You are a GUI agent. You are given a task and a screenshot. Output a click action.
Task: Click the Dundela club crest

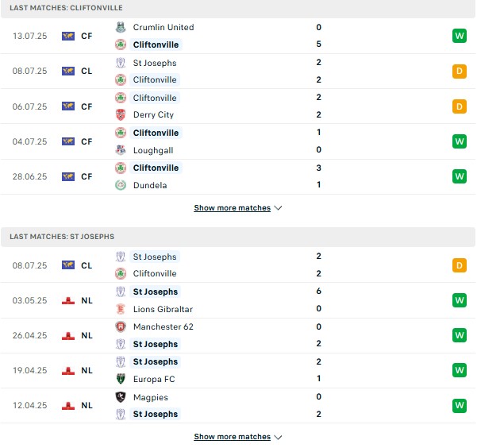121,185
